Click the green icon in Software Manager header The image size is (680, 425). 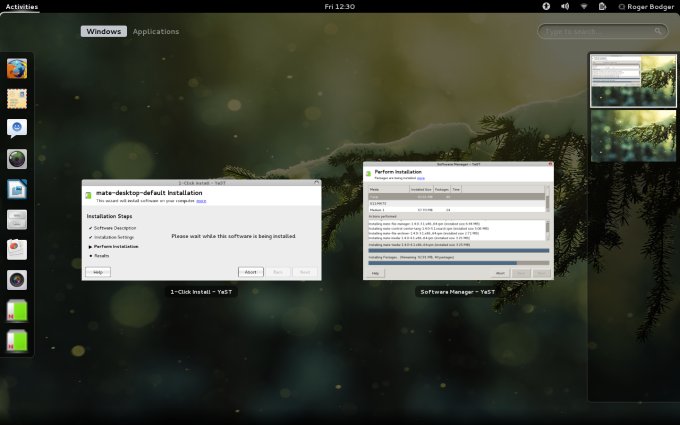point(369,173)
